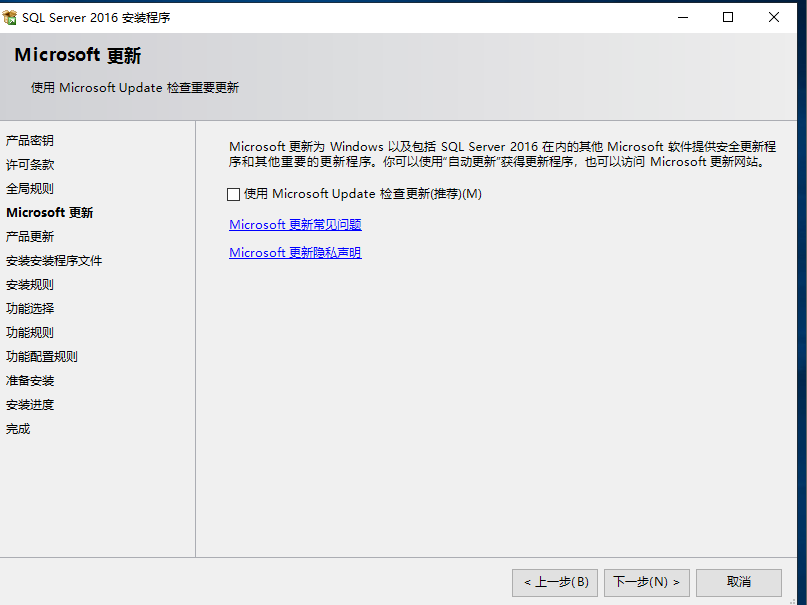The width and height of the screenshot is (807, 605).
Task: Select 许可条款 step in sidebar
Action: [x=30, y=165]
